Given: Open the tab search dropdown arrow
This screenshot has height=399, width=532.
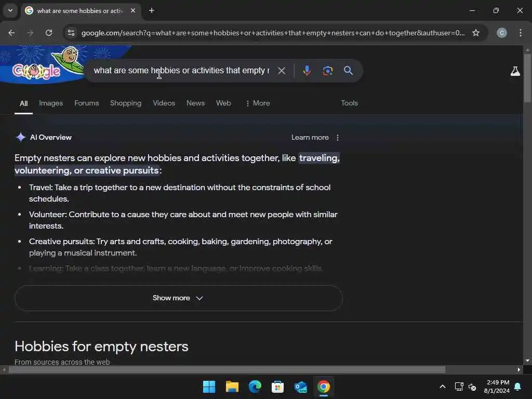Looking at the screenshot, I should click(x=10, y=10).
